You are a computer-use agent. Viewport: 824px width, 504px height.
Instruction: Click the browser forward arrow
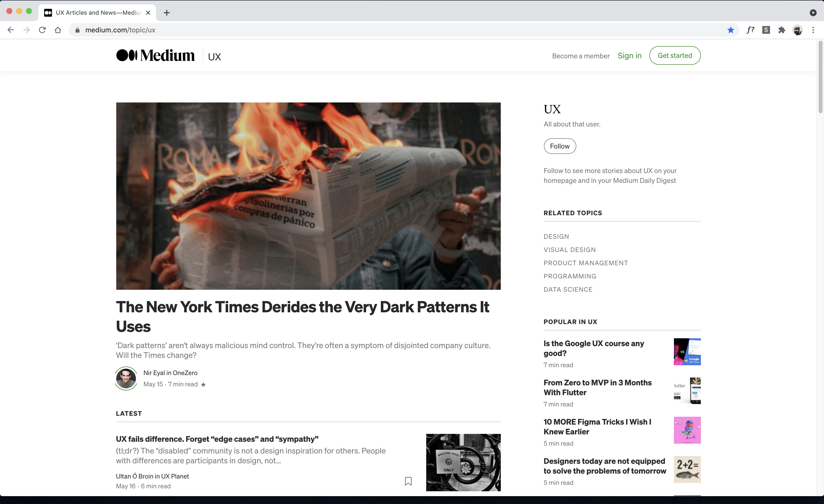tap(26, 30)
